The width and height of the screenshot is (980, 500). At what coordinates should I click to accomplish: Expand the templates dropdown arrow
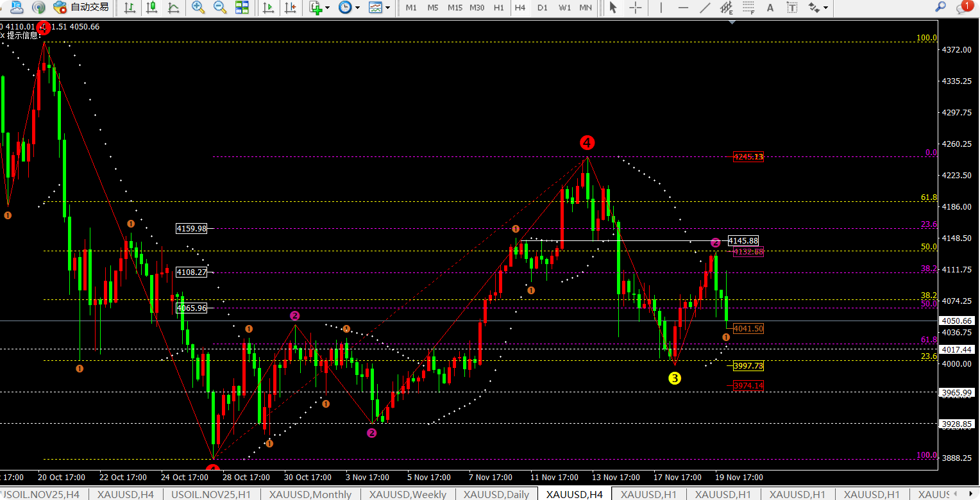pos(387,8)
